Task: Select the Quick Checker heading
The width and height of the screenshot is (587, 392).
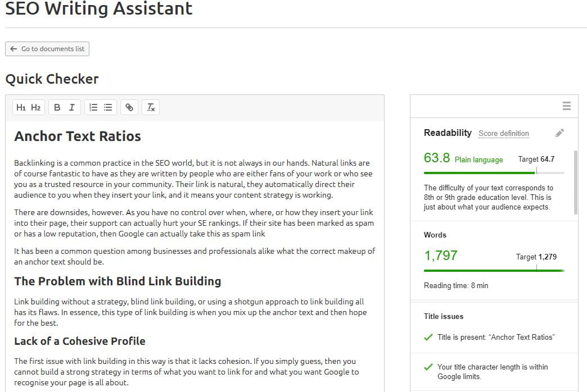Action: point(52,79)
